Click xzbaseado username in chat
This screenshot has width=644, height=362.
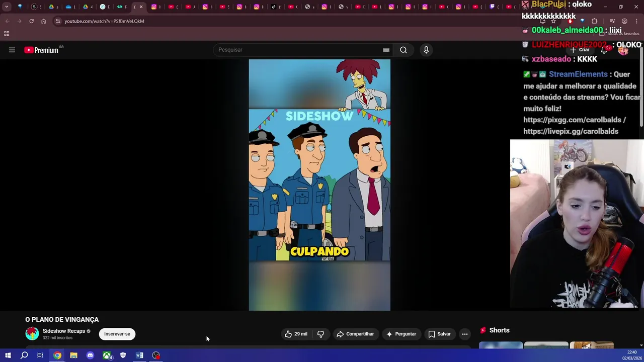pos(551,59)
